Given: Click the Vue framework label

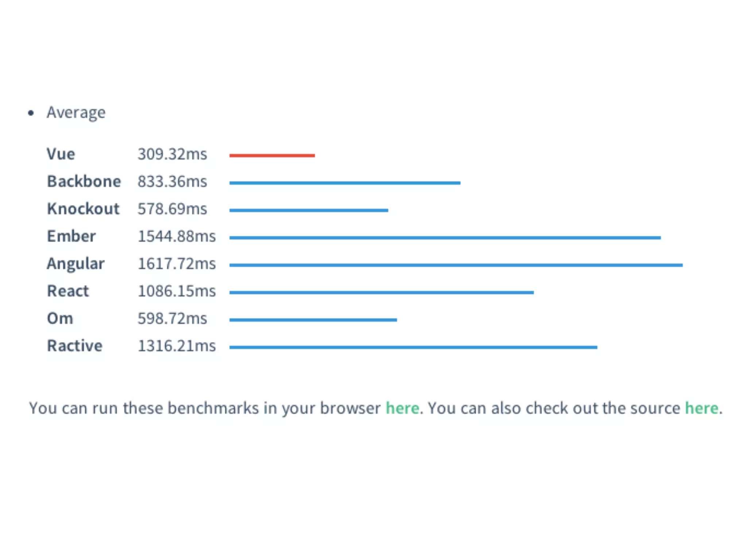Looking at the screenshot, I should click(x=61, y=154).
